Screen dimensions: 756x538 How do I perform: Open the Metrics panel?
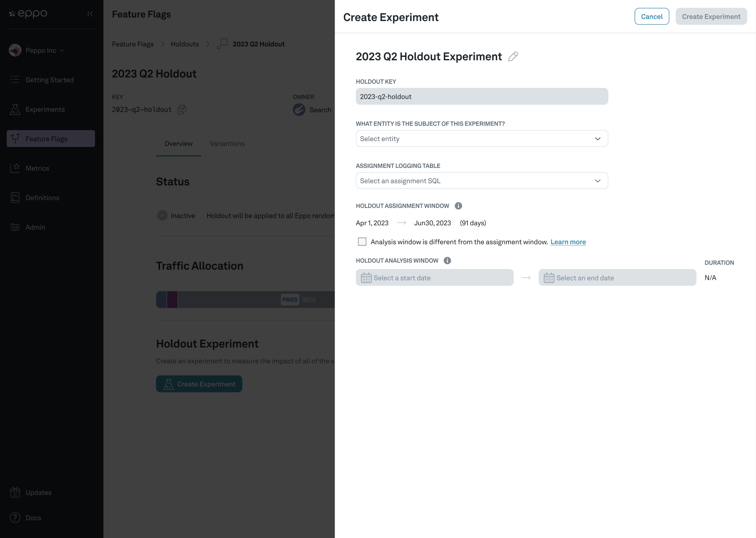(x=38, y=168)
